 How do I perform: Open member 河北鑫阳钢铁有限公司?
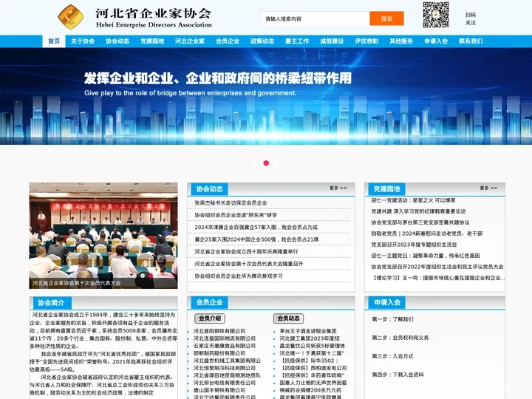[x=219, y=331]
